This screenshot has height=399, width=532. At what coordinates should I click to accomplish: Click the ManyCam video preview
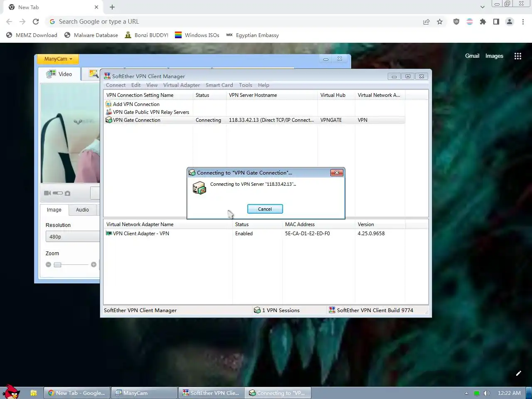[70, 133]
